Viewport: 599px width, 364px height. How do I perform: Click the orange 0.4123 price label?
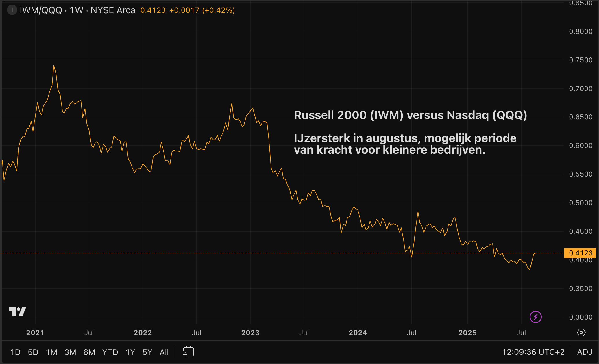(580, 253)
